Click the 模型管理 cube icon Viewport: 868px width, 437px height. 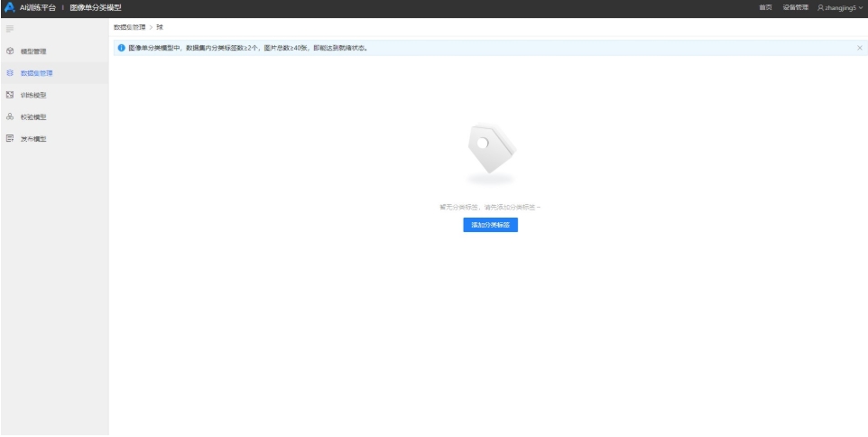[x=9, y=51]
